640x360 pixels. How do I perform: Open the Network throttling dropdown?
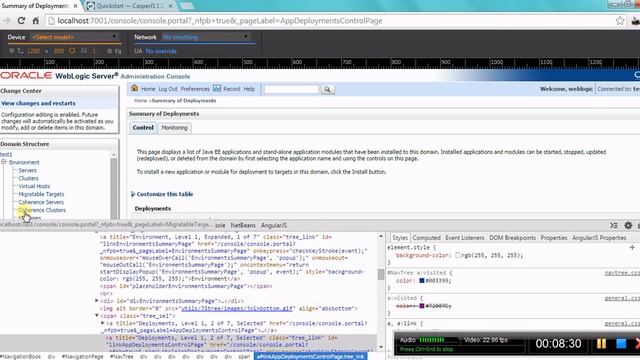coord(206,37)
